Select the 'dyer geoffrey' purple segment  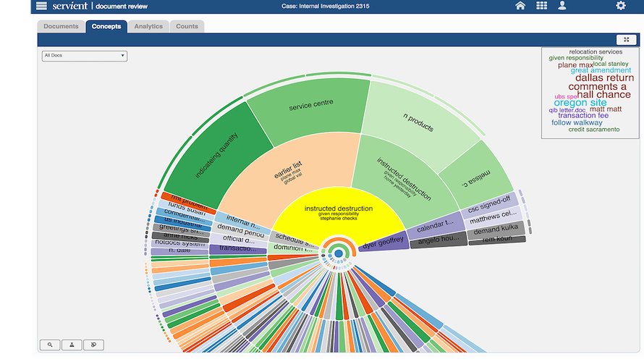tap(384, 243)
